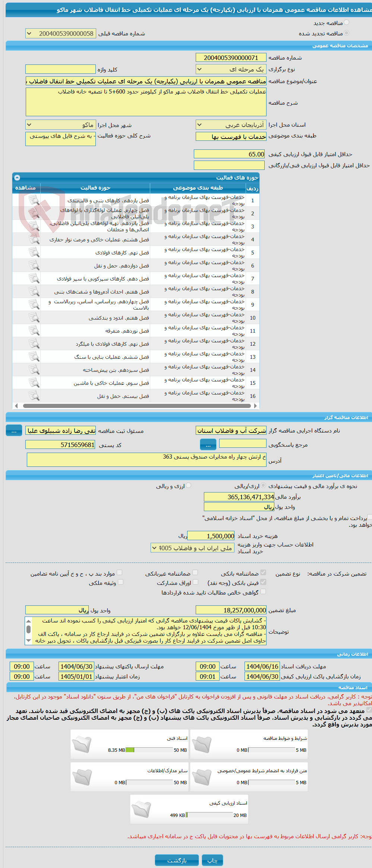This screenshot has width=372, height=868.
Task: Open view icon in row 13
Action: pos(34,357)
